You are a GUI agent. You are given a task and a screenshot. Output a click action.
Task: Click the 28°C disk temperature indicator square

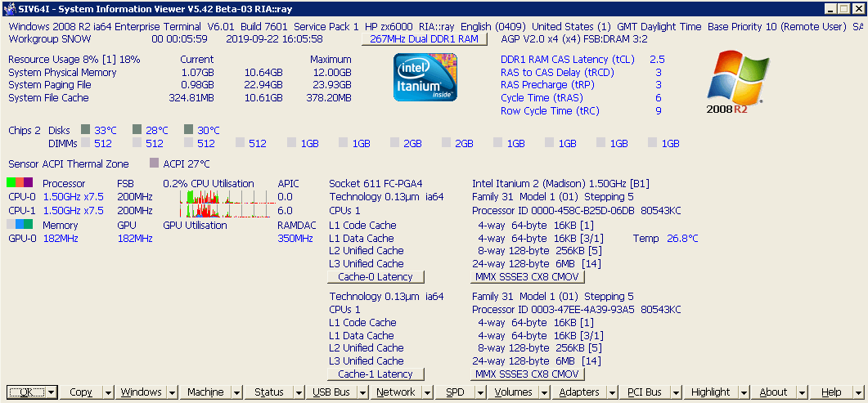137,130
